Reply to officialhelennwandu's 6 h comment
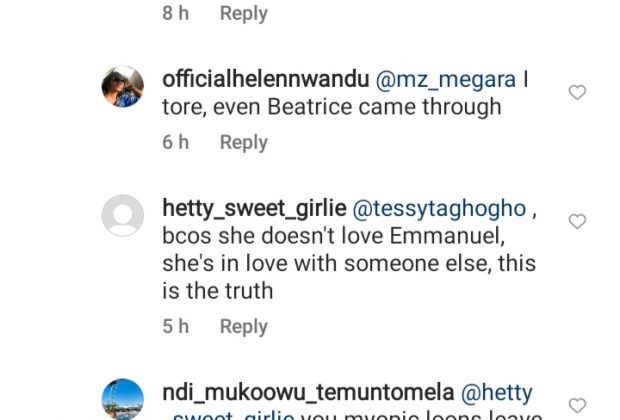 (x=244, y=143)
